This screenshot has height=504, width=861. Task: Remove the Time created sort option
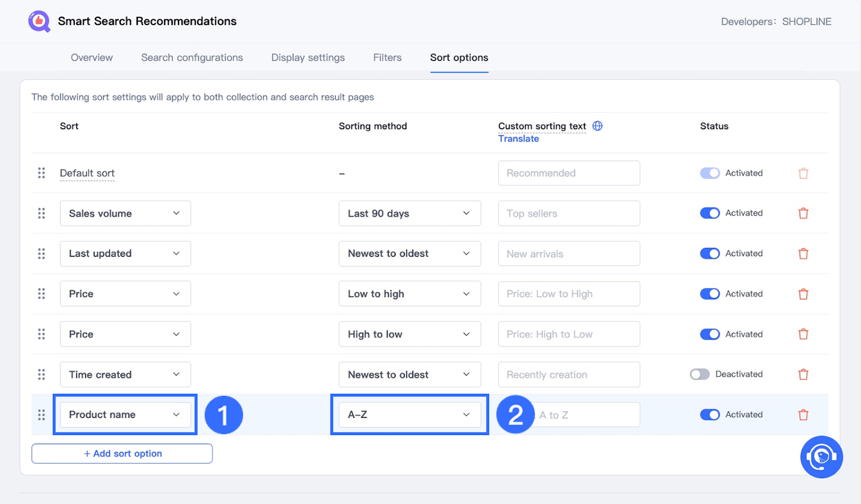803,374
